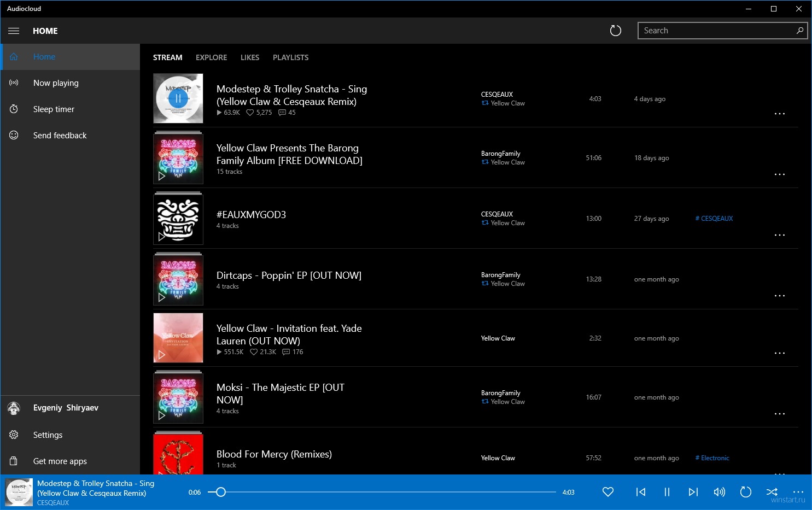The width and height of the screenshot is (812, 510).
Task: Open more options for Moksi Majestic EP
Action: 780,414
